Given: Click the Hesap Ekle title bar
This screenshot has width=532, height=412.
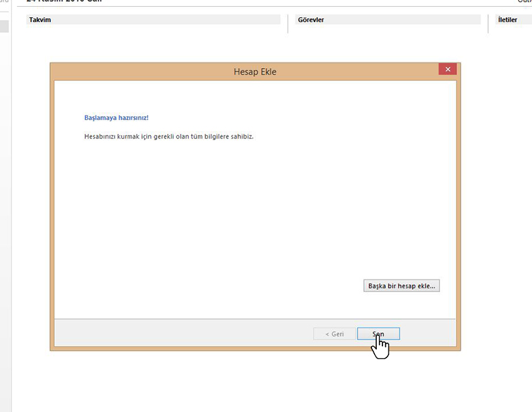Looking at the screenshot, I should click(x=255, y=71).
